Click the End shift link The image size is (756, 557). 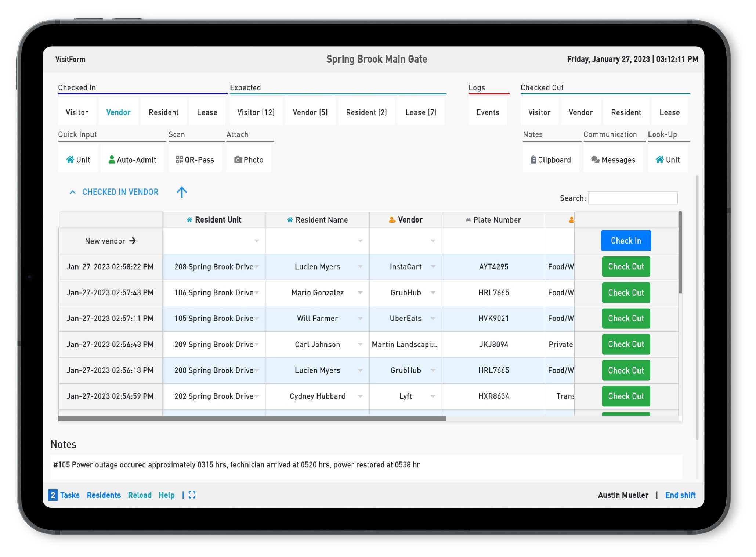point(680,495)
